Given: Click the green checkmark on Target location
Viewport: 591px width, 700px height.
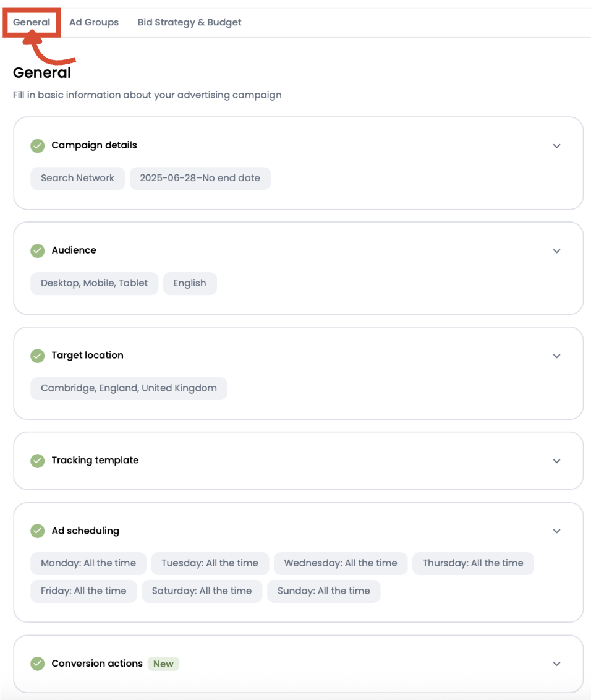Looking at the screenshot, I should click(37, 356).
